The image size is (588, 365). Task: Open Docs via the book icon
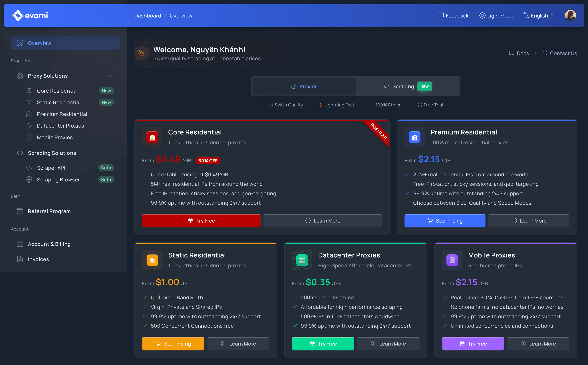[512, 53]
